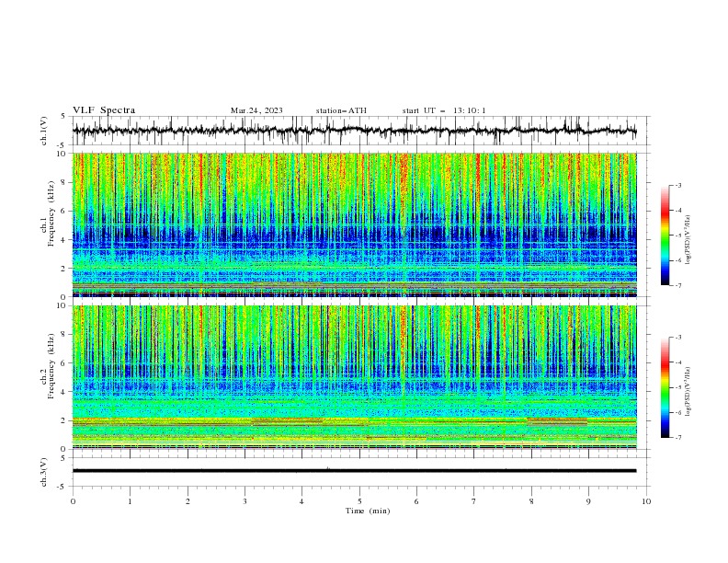Click time tick label '10' on x-axis

pyautogui.click(x=646, y=501)
